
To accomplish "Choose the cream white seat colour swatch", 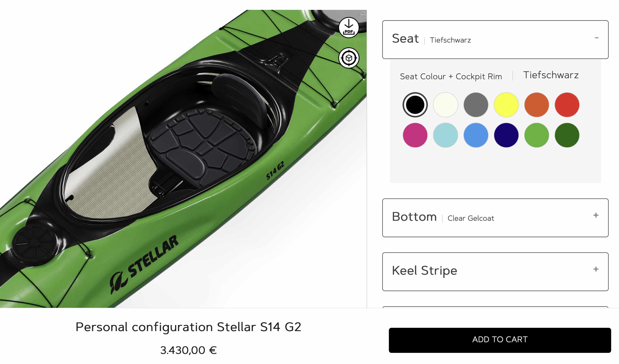I will tap(446, 105).
